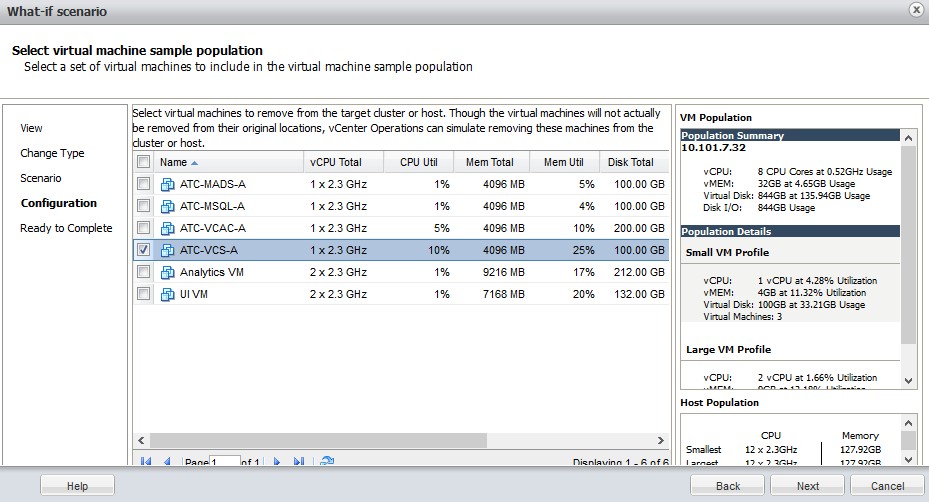Click the Back button

point(728,486)
